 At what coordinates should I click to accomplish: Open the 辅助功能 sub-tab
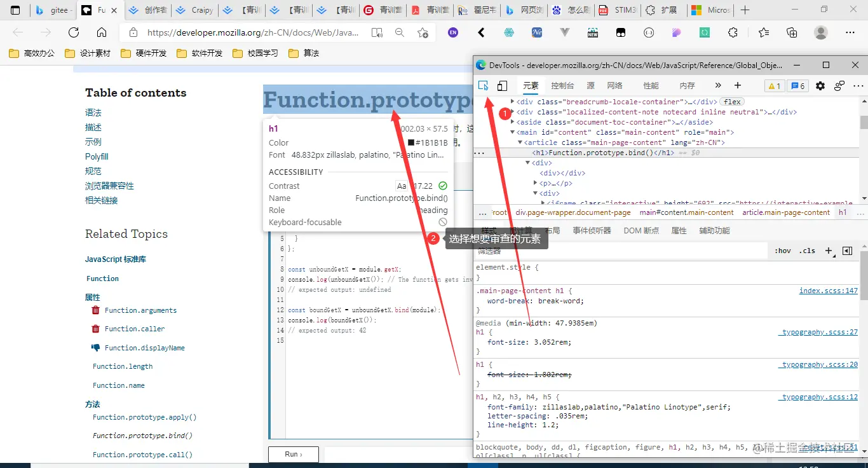(x=714, y=231)
